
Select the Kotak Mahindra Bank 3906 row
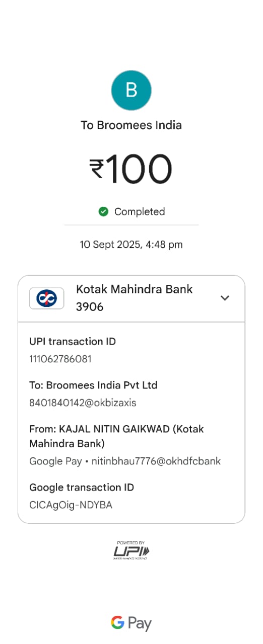pos(131,298)
